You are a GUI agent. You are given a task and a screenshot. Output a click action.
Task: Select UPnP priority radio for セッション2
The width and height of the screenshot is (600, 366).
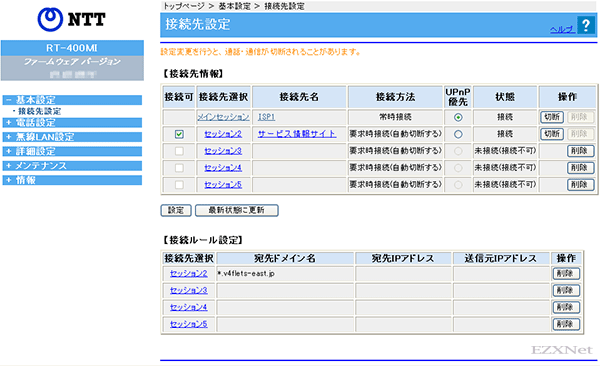tap(458, 134)
